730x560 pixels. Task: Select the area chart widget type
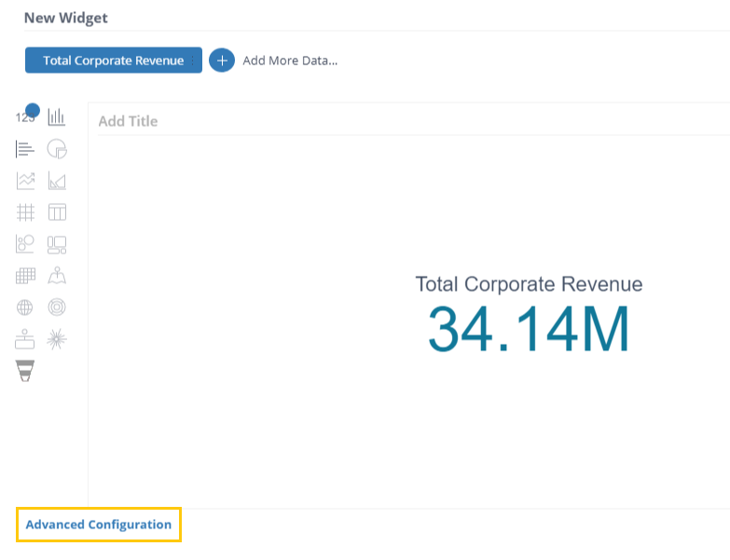[x=57, y=181]
